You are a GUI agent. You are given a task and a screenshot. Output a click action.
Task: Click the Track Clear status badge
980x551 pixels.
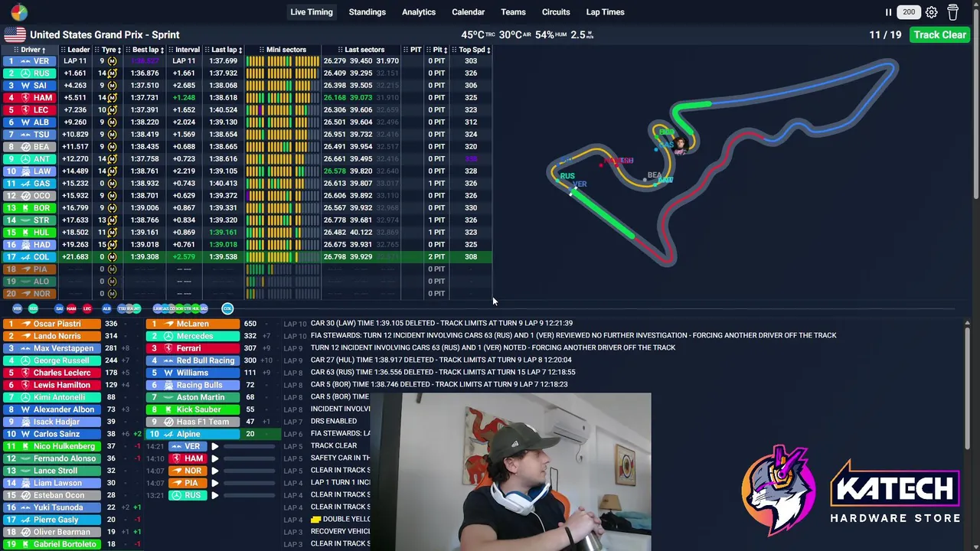pos(939,34)
